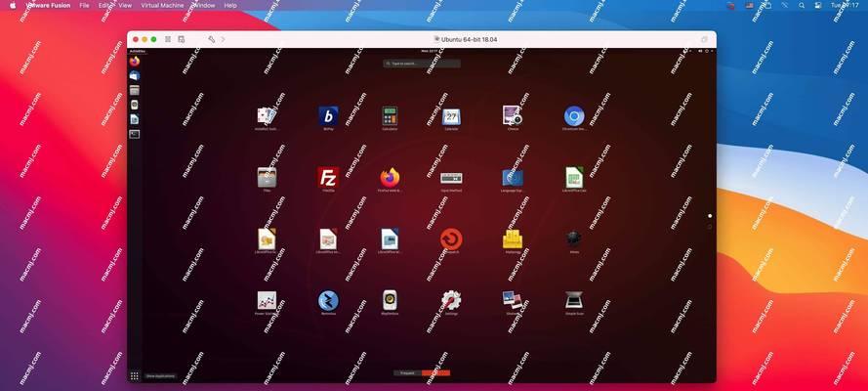Launch LibreOffice Writer from the app grid
The height and width of the screenshot is (391, 868).
(x=390, y=239)
